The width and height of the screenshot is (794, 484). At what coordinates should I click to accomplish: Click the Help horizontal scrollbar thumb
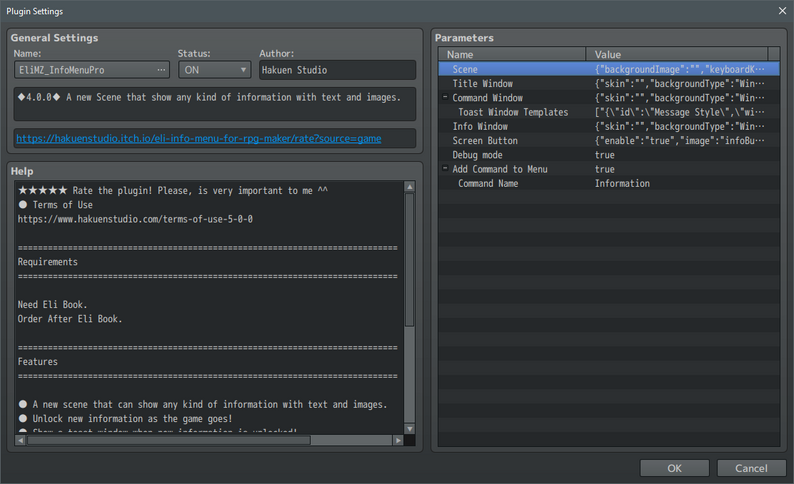(x=169, y=440)
